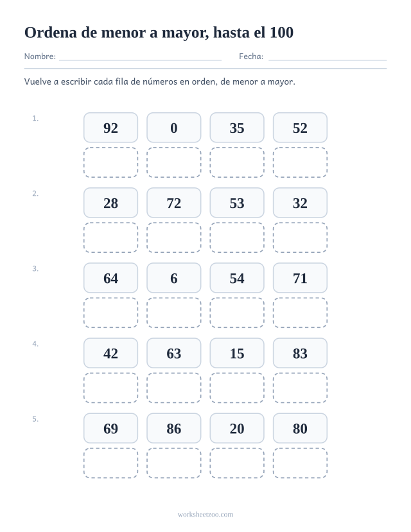Select the number box showing 72
Image resolution: width=411 pixels, height=532 pixels.
tap(174, 203)
